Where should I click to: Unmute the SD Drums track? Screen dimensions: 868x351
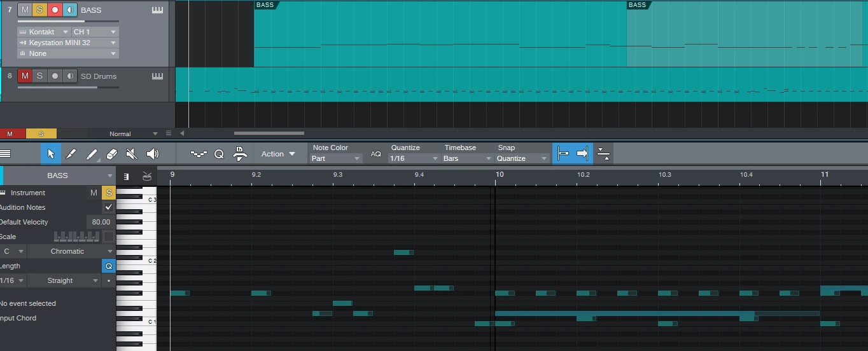25,76
